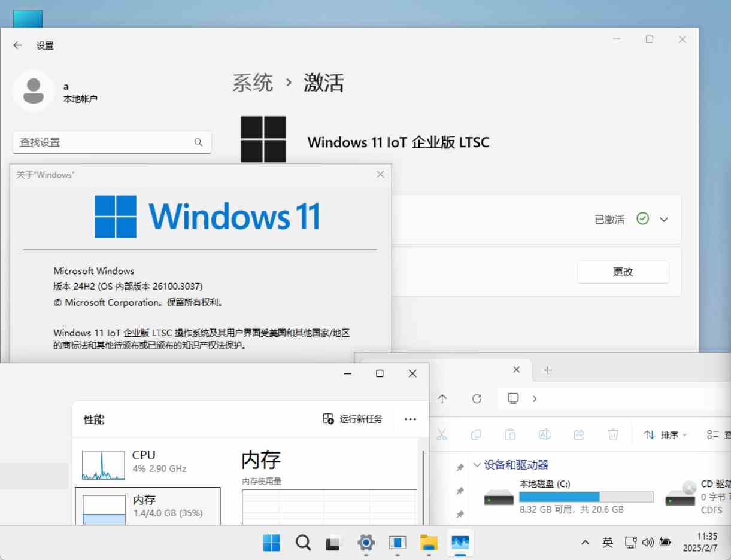This screenshot has width=731, height=560.
Task: Click the address bar chevron after computer icon
Action: coord(534,399)
